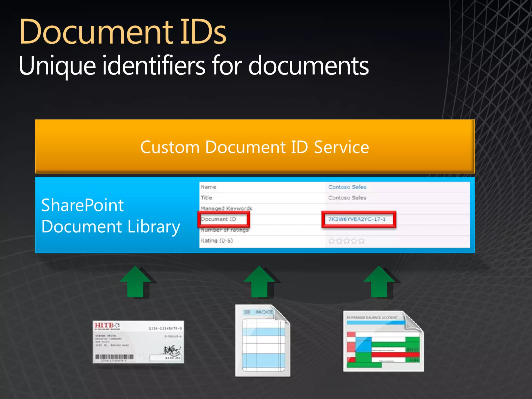Image resolution: width=532 pixels, height=399 pixels.
Task: Click the first rating star
Action: pyautogui.click(x=331, y=241)
